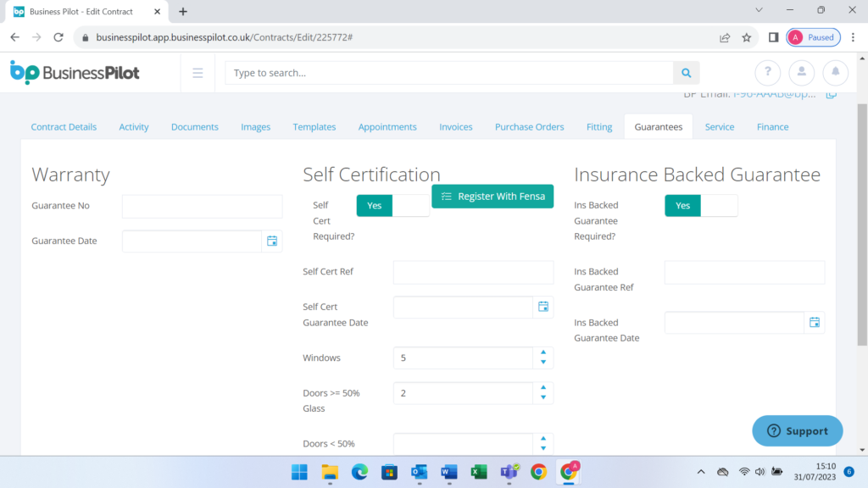Click in the Self Cert Ref field

coord(473,272)
